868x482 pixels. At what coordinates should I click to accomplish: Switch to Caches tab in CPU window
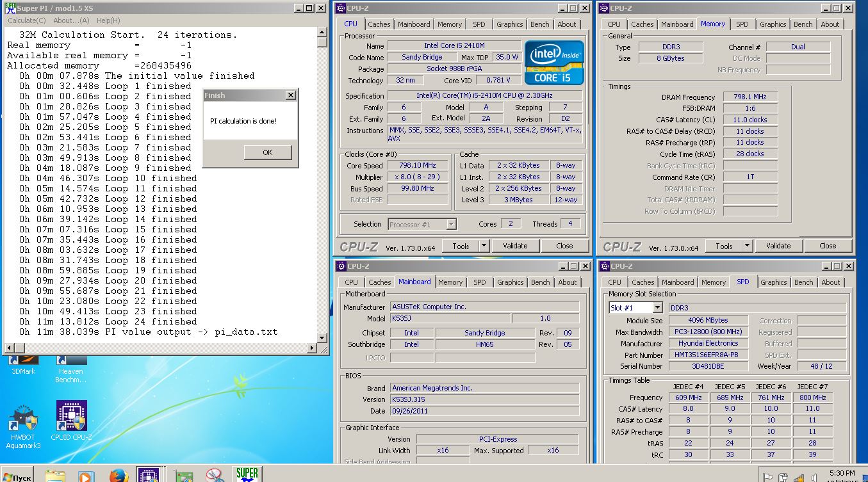(379, 24)
